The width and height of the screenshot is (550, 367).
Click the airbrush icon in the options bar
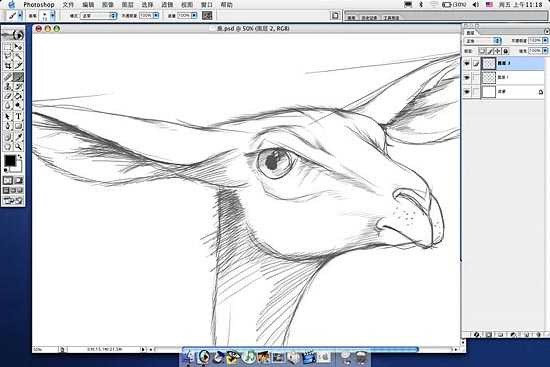click(x=207, y=15)
